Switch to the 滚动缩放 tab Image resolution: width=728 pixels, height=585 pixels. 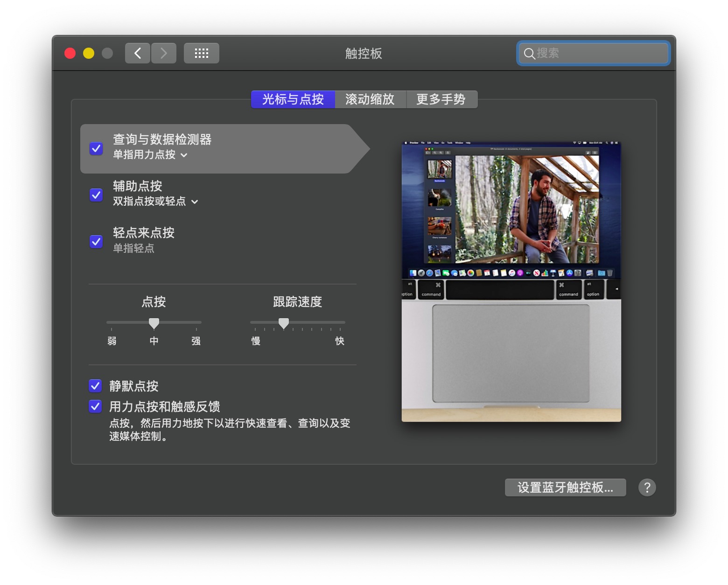(x=370, y=99)
